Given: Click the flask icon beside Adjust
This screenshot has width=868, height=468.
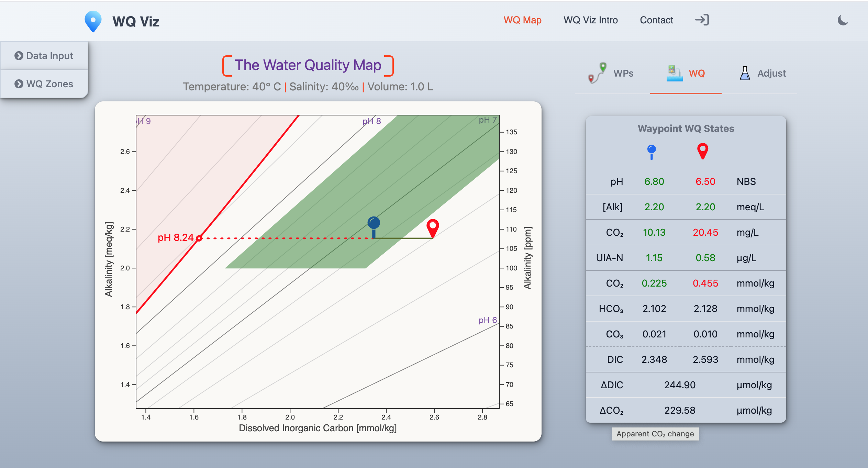Looking at the screenshot, I should pyautogui.click(x=745, y=73).
